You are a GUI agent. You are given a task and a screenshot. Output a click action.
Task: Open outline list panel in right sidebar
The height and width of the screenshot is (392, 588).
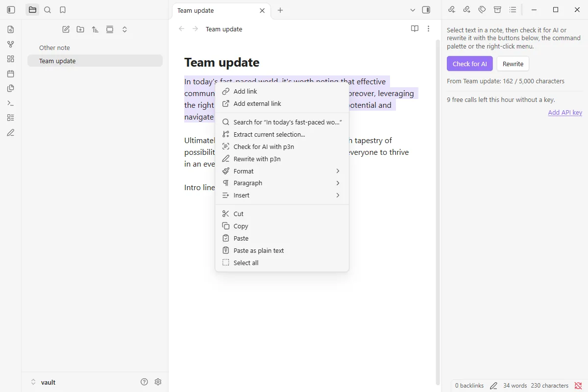click(x=513, y=10)
